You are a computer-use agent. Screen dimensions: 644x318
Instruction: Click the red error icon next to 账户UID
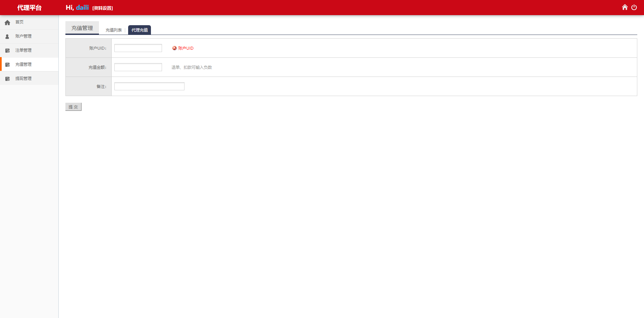pyautogui.click(x=174, y=48)
